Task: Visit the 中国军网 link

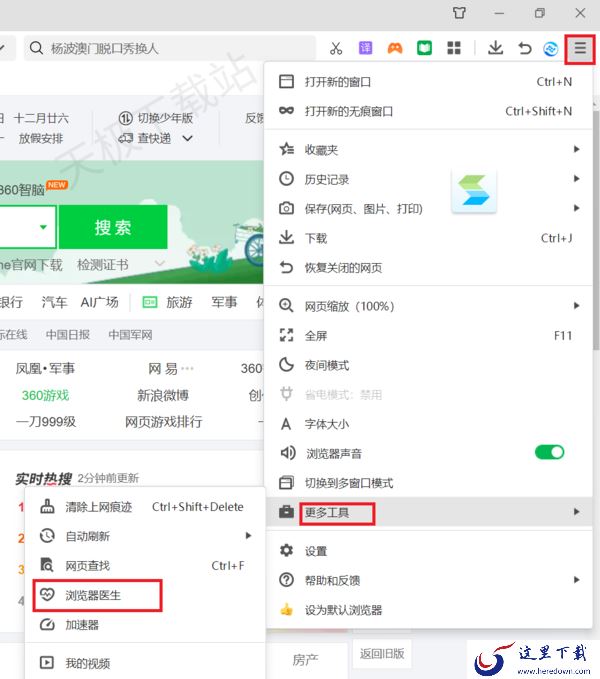Action: click(x=130, y=335)
